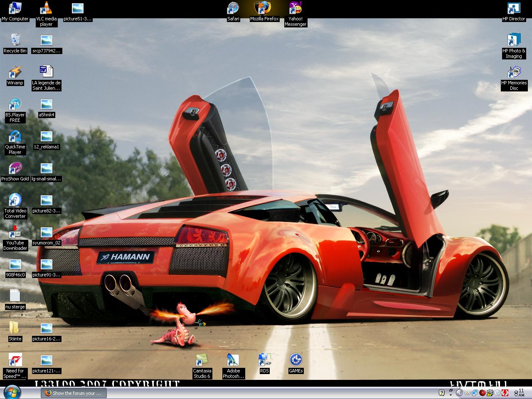
Task: Select the picture82-3 image file
Action: click(46, 204)
